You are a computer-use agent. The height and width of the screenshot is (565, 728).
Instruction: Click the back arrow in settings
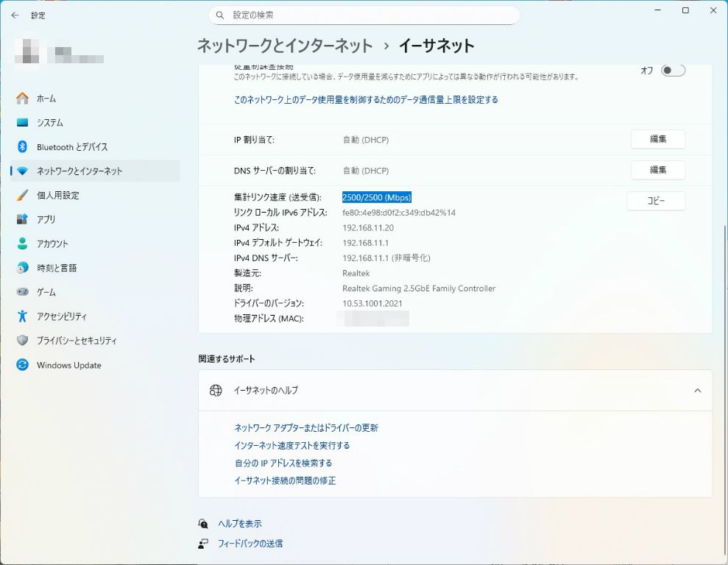pyautogui.click(x=15, y=15)
